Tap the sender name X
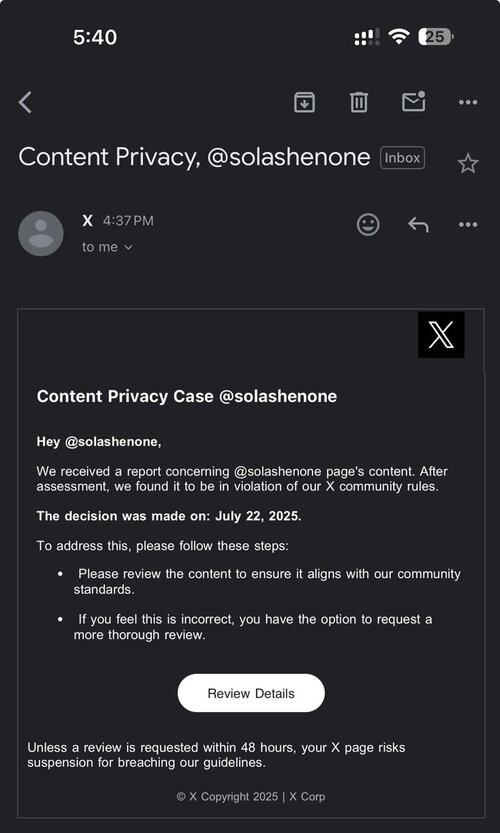 click(88, 221)
